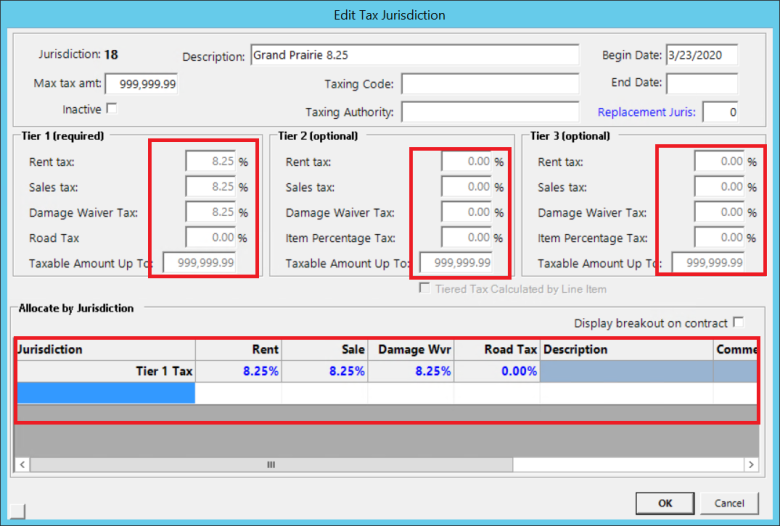
Task: Select the Replacement Juris number box
Action: point(720,112)
